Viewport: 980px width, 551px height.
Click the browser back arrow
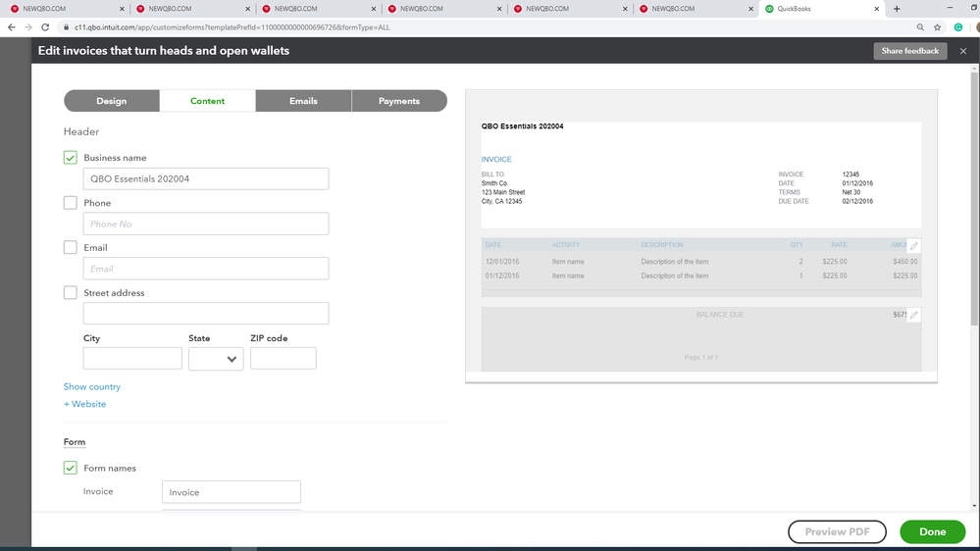click(x=11, y=26)
